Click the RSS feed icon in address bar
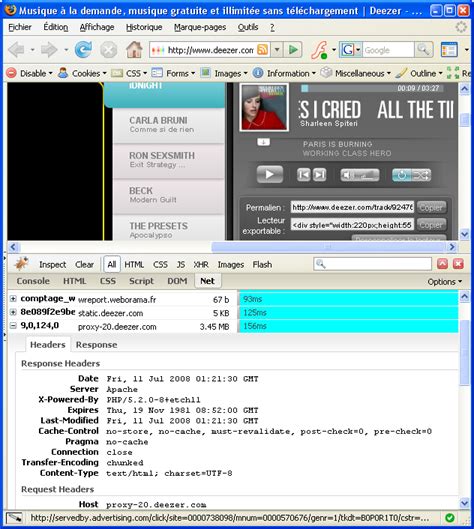Image resolution: width=474 pixels, height=529 pixels. tap(262, 50)
